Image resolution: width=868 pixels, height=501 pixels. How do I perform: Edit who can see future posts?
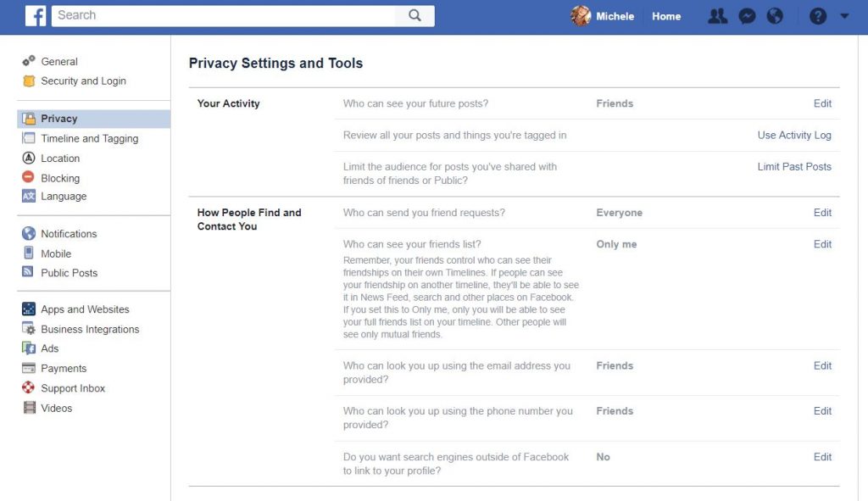point(822,103)
